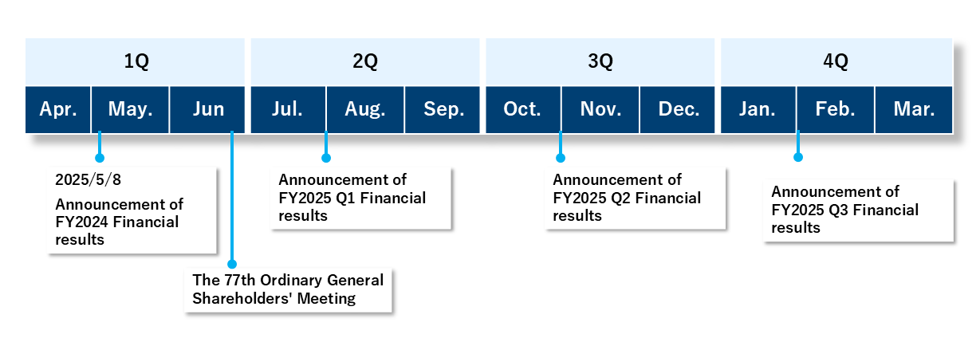This screenshot has height=338, width=980.
Task: Click the Feb. month cell
Action: click(x=836, y=109)
